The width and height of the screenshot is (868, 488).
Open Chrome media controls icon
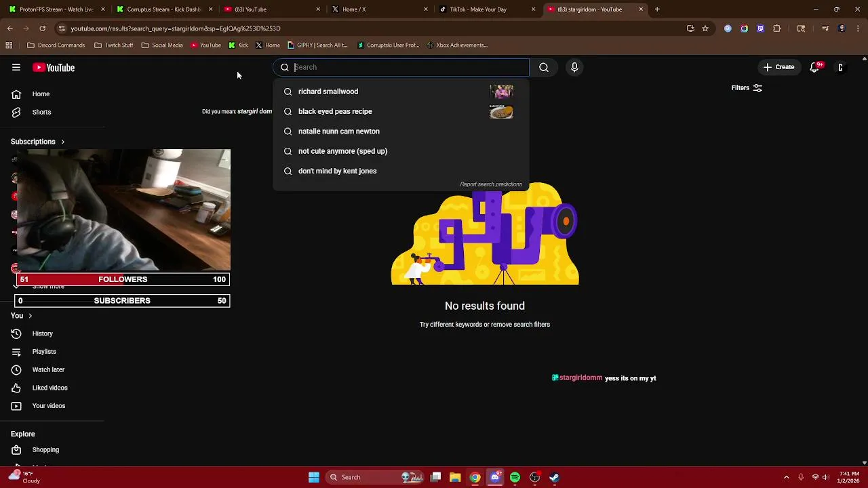point(825,28)
